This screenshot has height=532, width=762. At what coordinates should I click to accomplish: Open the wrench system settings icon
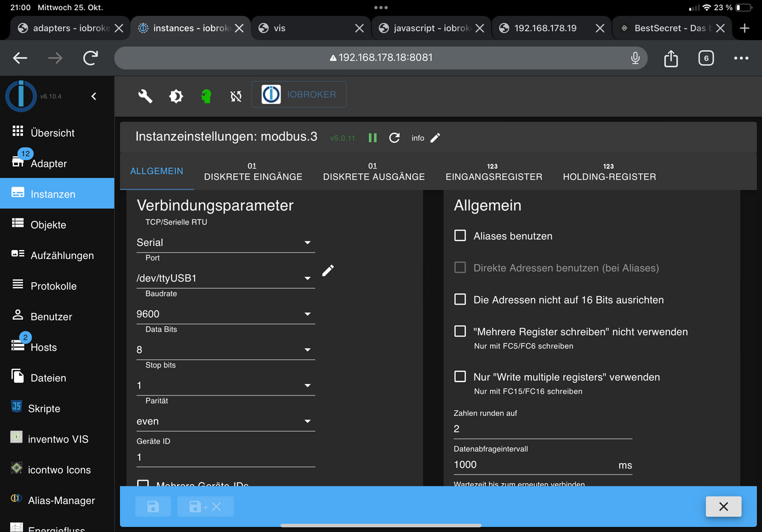click(x=145, y=96)
